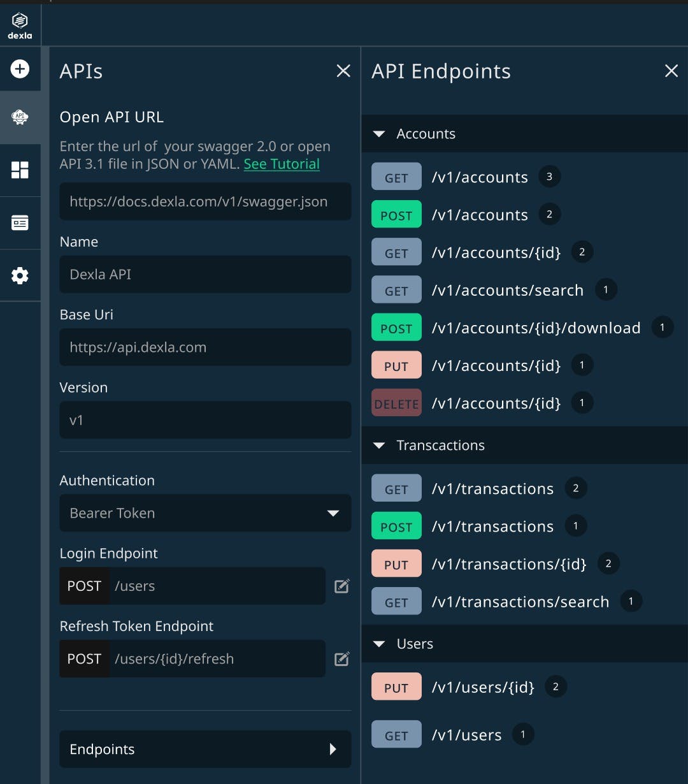Screen dimensions: 688x784
Task: Click the count badge beside DELETE /v1/accounts/{id}
Action: coord(582,402)
